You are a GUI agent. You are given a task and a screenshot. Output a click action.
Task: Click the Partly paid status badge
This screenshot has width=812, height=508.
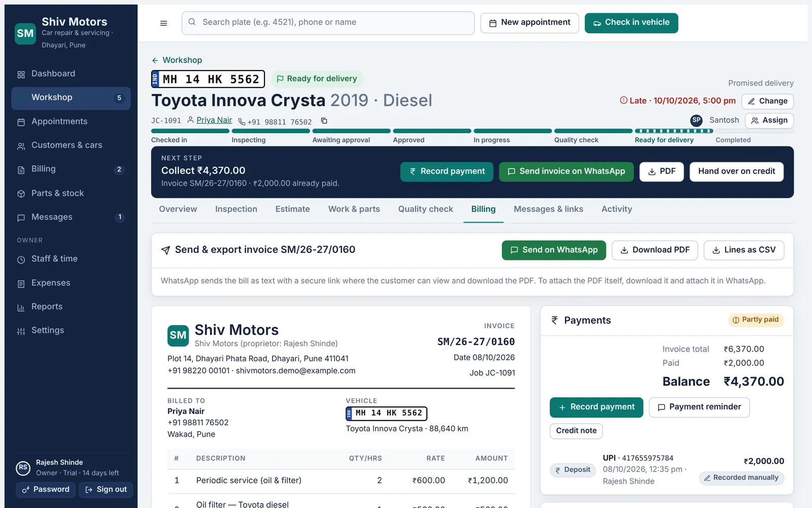coord(756,320)
